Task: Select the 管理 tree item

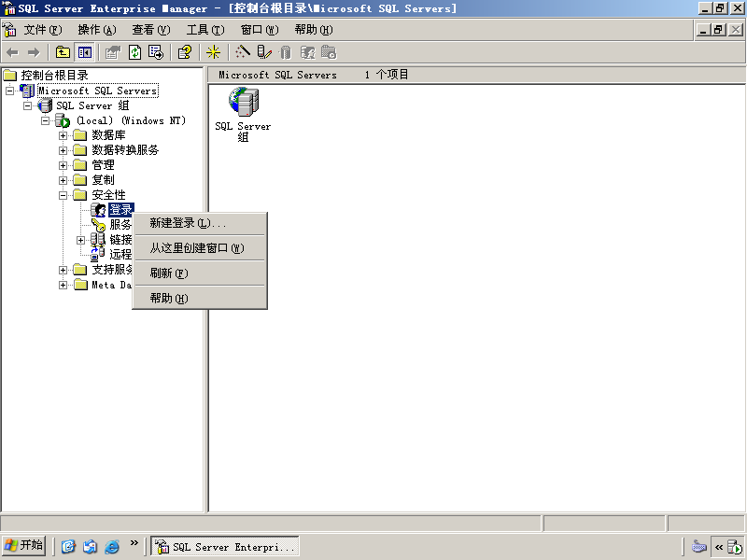Action: pos(103,165)
